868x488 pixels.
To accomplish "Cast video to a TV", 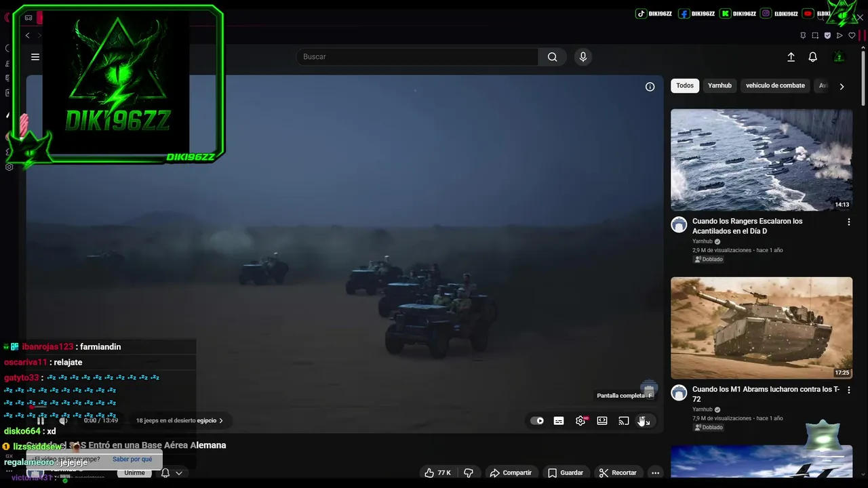I will [x=624, y=421].
